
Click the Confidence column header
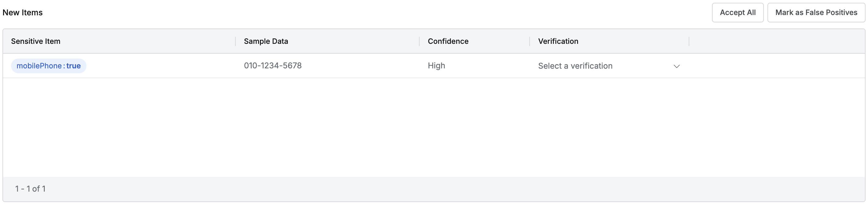[x=448, y=41]
